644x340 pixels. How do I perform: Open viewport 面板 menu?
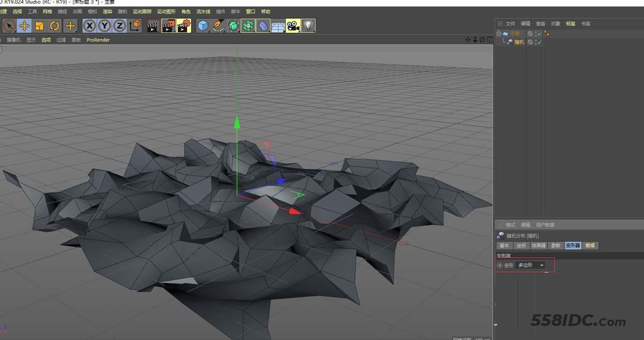point(76,40)
